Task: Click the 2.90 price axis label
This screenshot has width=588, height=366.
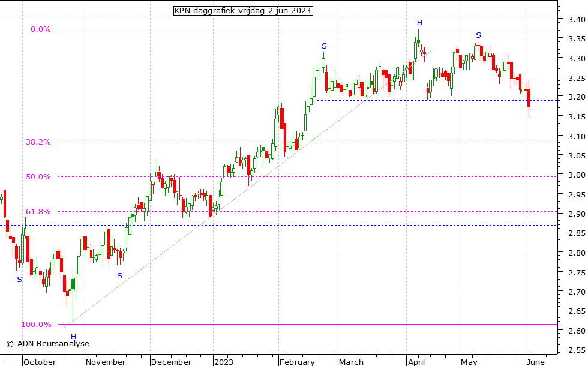Action: (577, 214)
